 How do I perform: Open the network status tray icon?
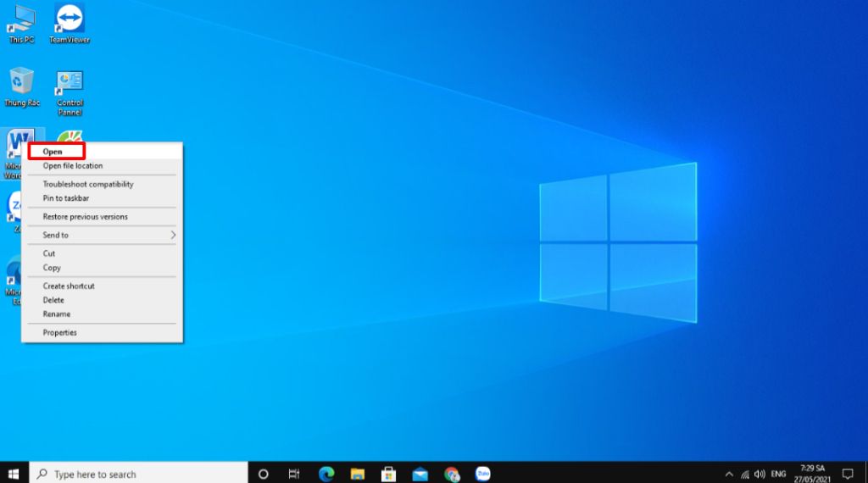click(745, 475)
